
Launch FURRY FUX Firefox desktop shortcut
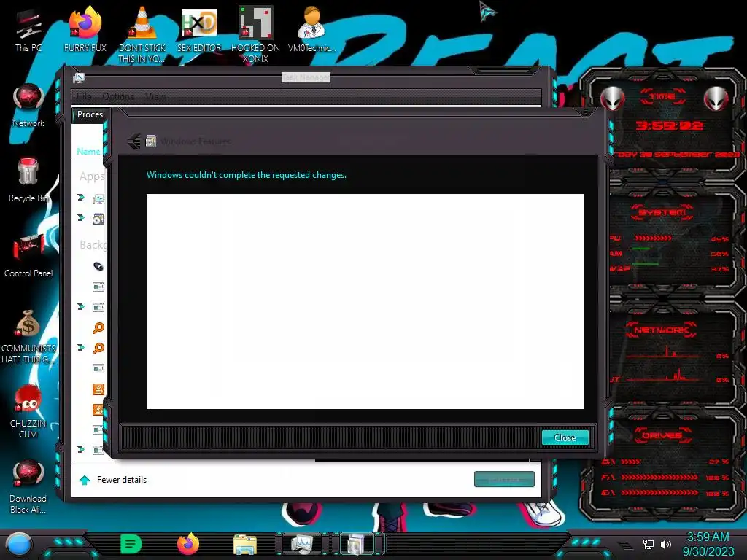tap(85, 29)
